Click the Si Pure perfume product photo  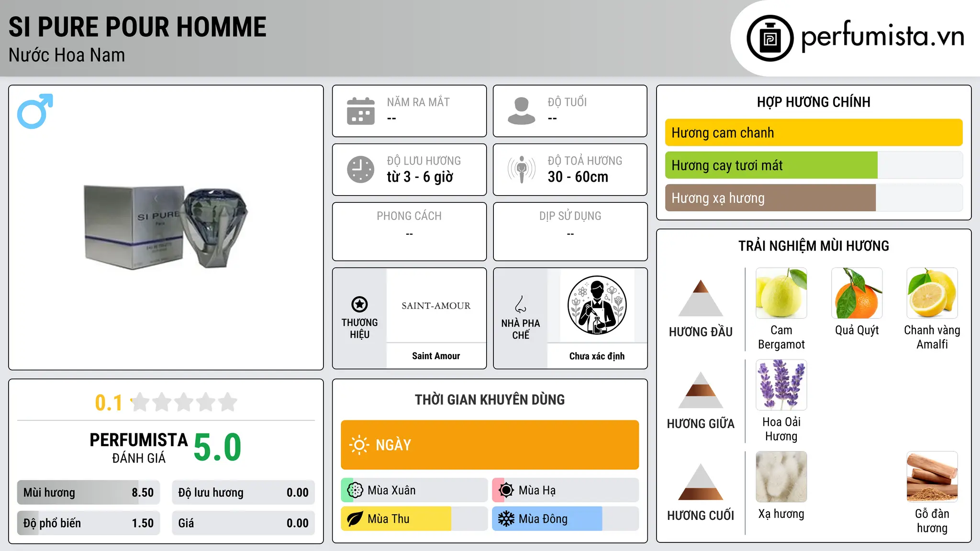166,227
